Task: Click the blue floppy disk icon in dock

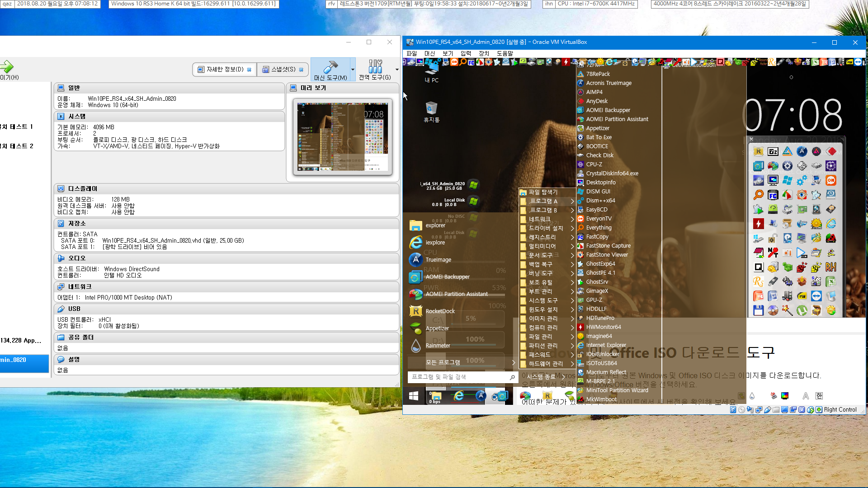Action: click(x=759, y=311)
